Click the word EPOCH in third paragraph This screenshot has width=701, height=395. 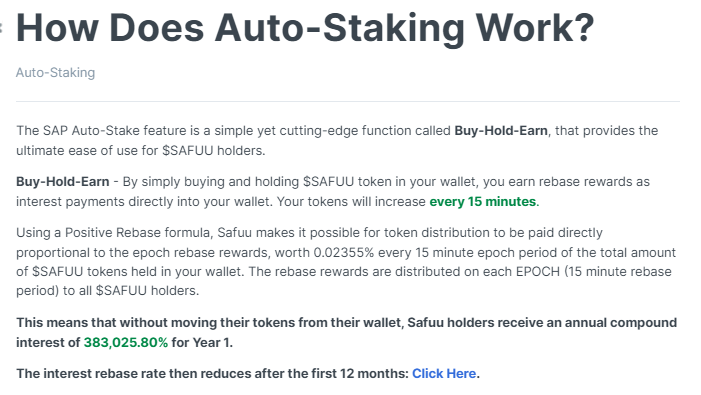click(537, 272)
